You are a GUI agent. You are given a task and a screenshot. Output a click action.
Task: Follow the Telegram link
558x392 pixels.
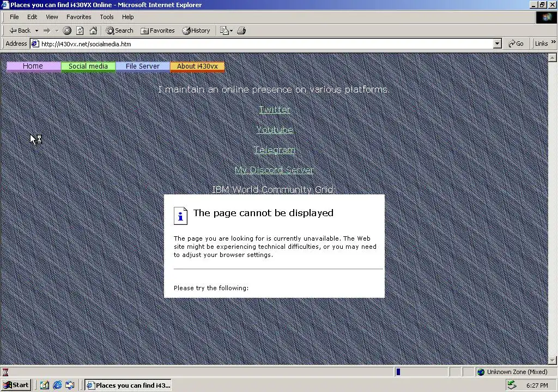coord(275,150)
